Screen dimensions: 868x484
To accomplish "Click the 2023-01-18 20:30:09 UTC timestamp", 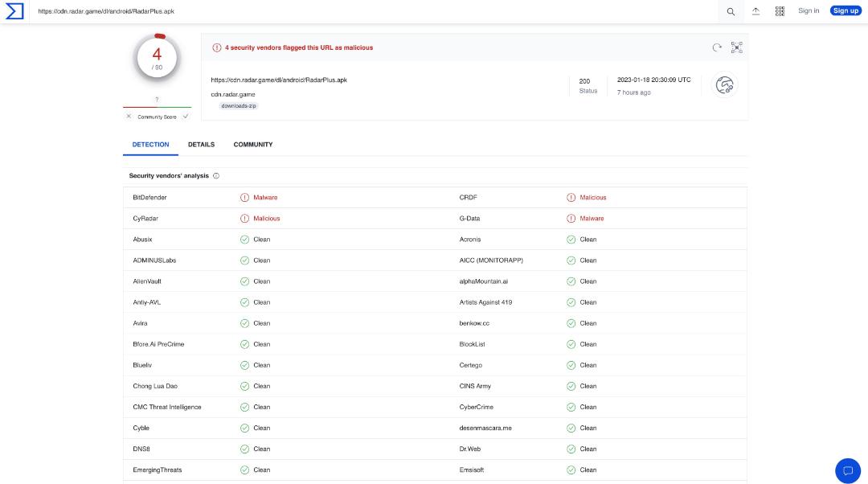I will coord(653,80).
